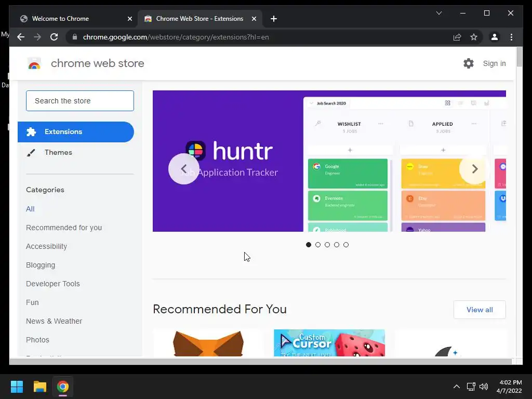Share this page using the share icon
Screen dimensions: 532x399
(457, 37)
